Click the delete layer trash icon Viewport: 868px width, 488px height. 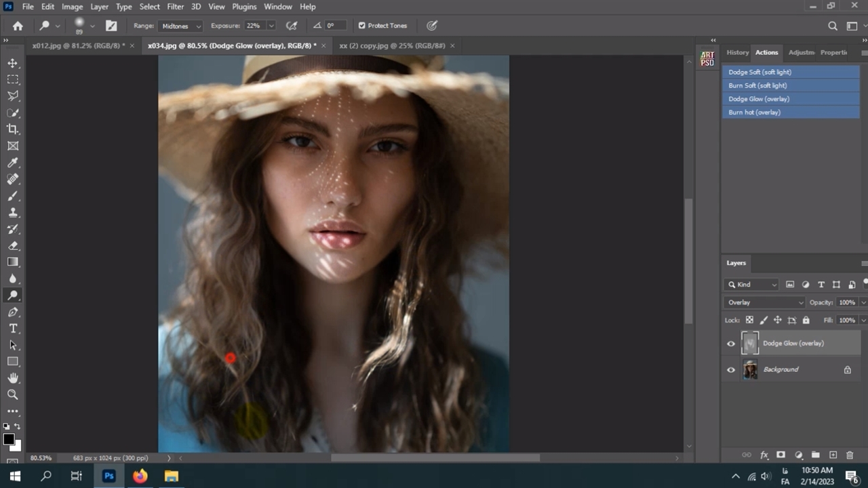click(x=850, y=455)
